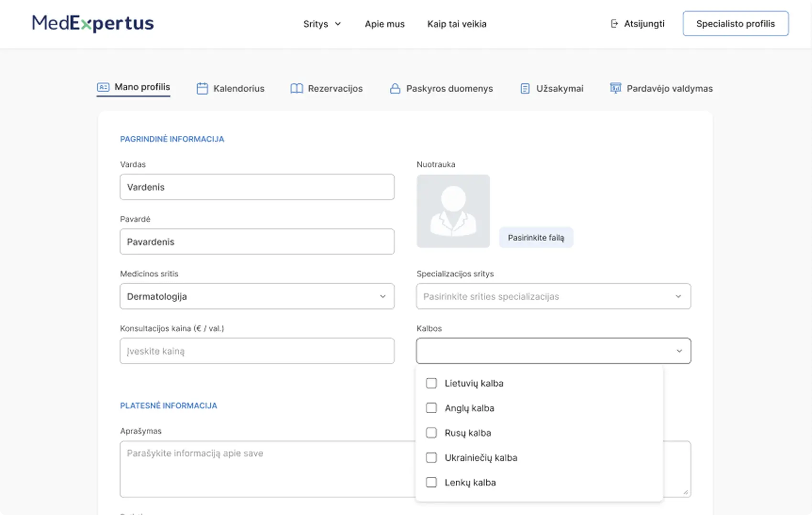The image size is (812, 515).
Task: Click the padlock icon beside Paskyros duomenys
Action: coord(395,88)
